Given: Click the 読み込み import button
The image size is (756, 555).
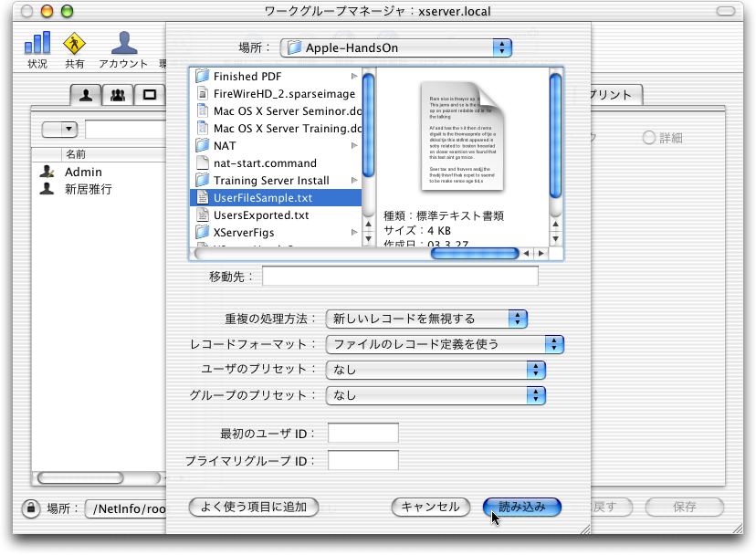Looking at the screenshot, I should tap(521, 507).
